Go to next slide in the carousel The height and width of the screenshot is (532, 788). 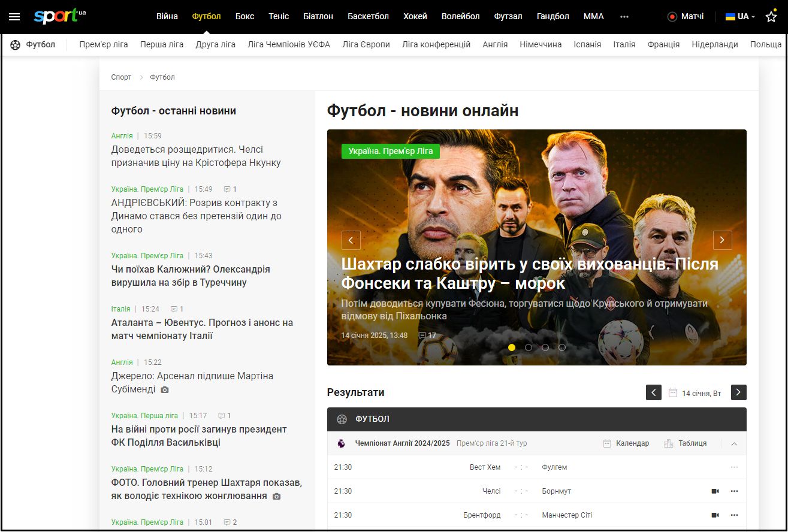[x=722, y=240]
